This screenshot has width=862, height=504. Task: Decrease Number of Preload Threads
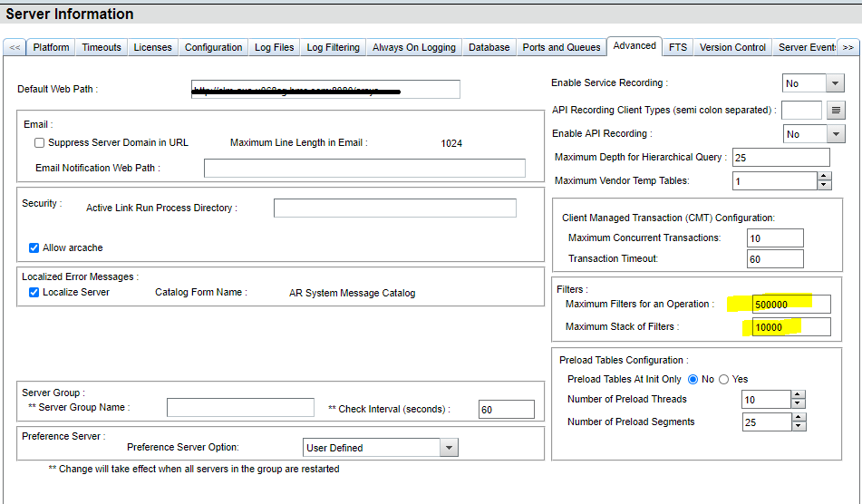click(799, 403)
